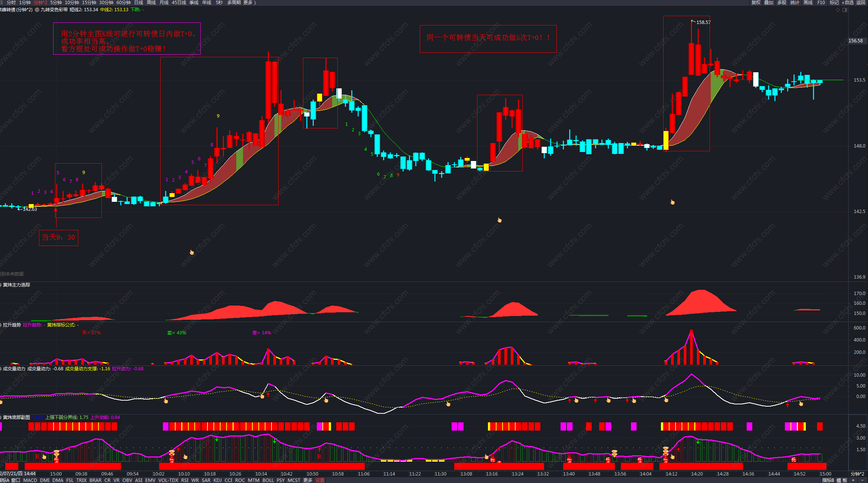Image resolution: width=868 pixels, height=483 pixels.
Task: Click the plus zoom icon bottom-right
Action: pos(853,480)
